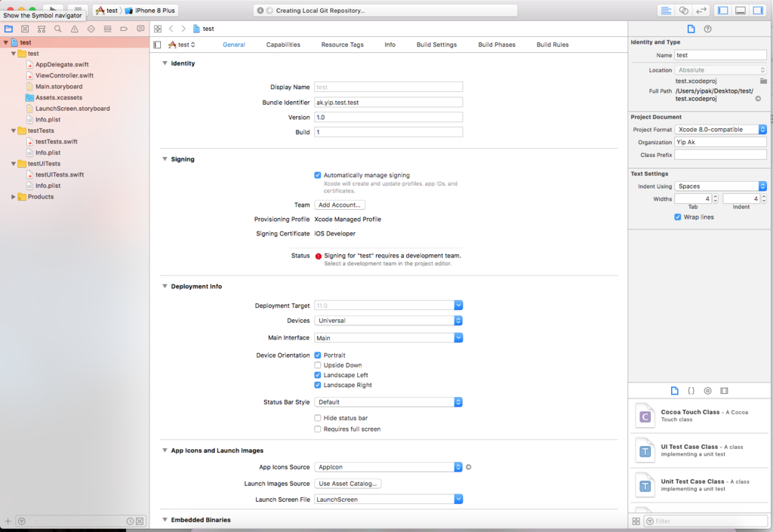Toggle the targets list sidebar icon
The height and width of the screenshot is (532, 773).
click(x=157, y=45)
